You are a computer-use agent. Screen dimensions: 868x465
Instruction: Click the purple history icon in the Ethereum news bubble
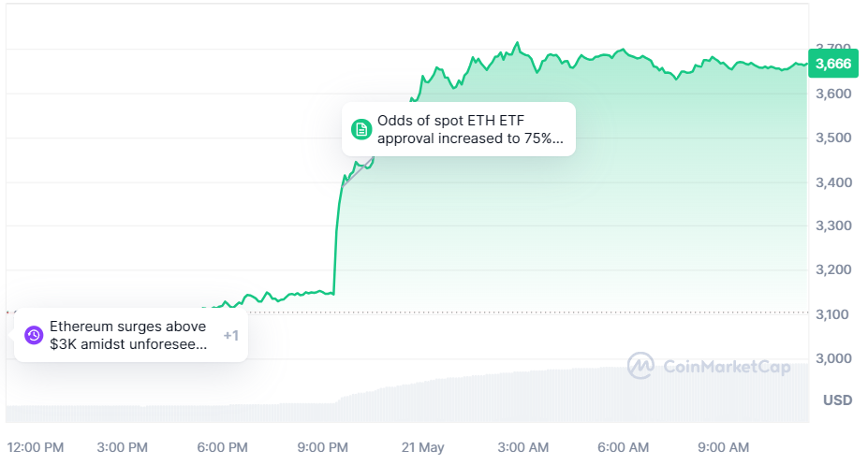(34, 335)
